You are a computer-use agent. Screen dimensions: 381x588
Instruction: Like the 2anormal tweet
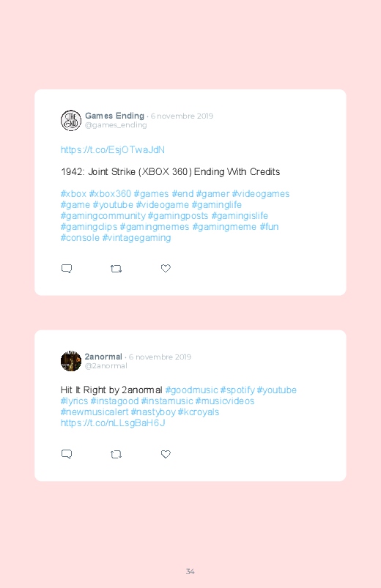pos(166,454)
